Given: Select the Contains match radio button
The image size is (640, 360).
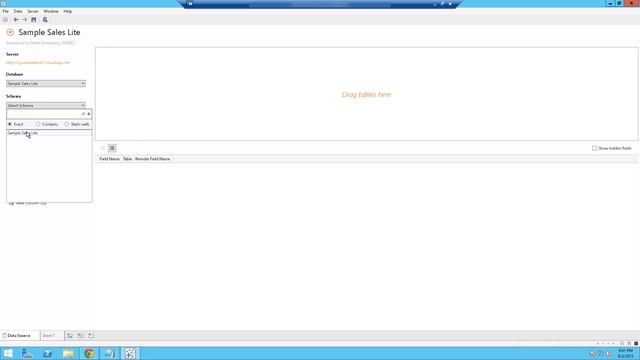Looking at the screenshot, I should tap(38, 124).
